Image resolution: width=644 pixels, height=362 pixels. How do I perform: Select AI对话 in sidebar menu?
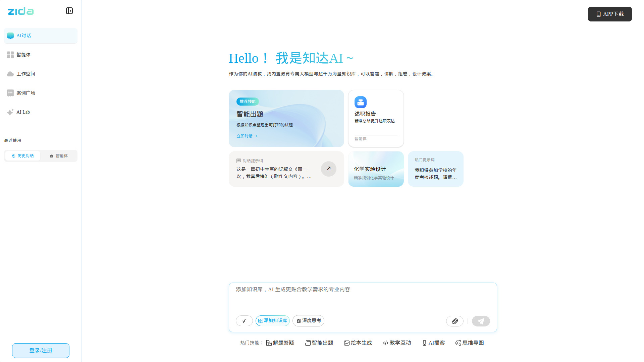pos(41,36)
